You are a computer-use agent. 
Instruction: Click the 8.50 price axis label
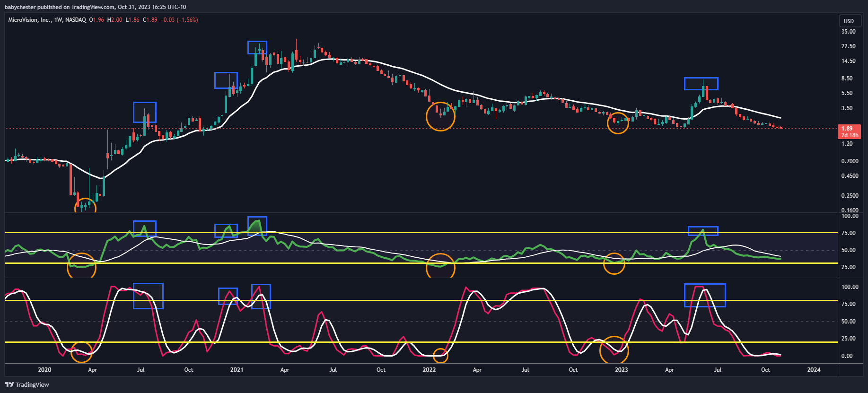click(x=847, y=79)
